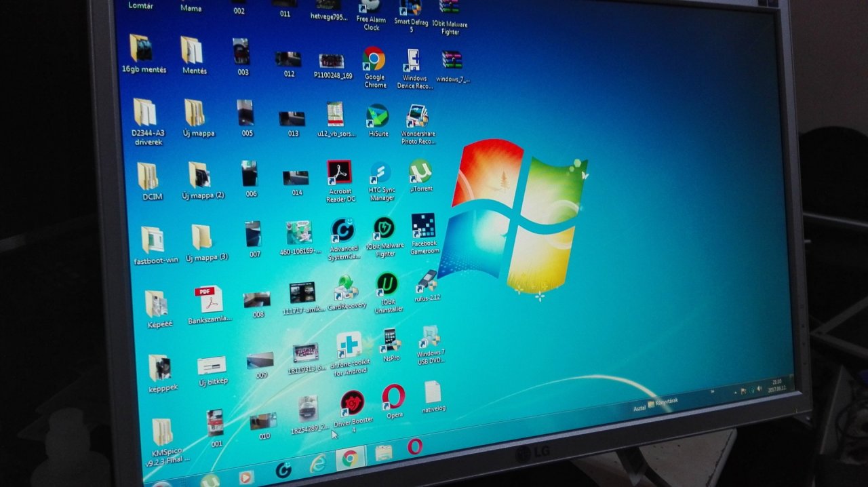
Task: Open Internet Explorer from the taskbar
Action: 317,465
